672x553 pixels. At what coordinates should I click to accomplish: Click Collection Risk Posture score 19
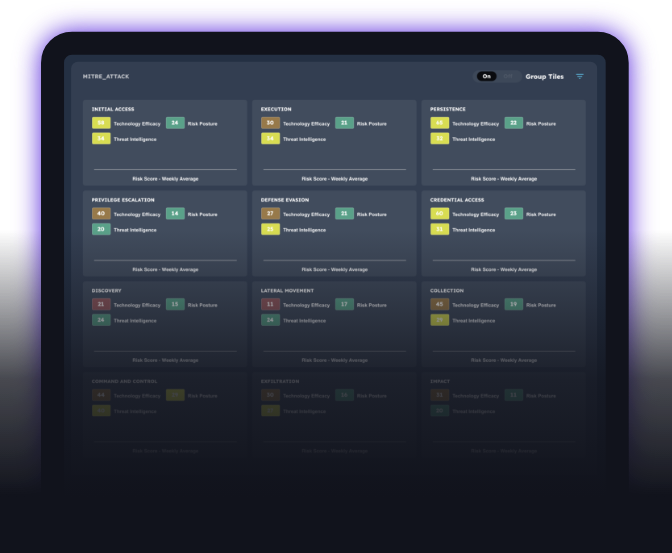coord(513,304)
